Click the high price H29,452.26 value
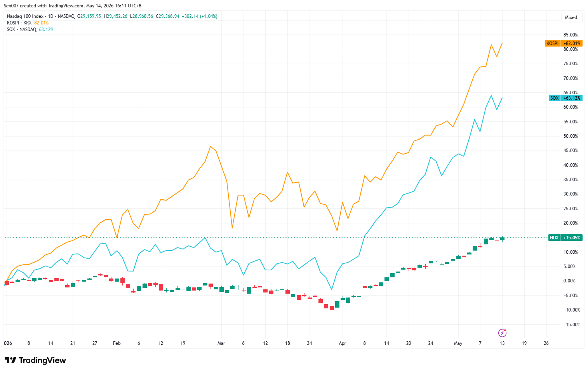The height and width of the screenshot is (372, 588). [x=115, y=16]
